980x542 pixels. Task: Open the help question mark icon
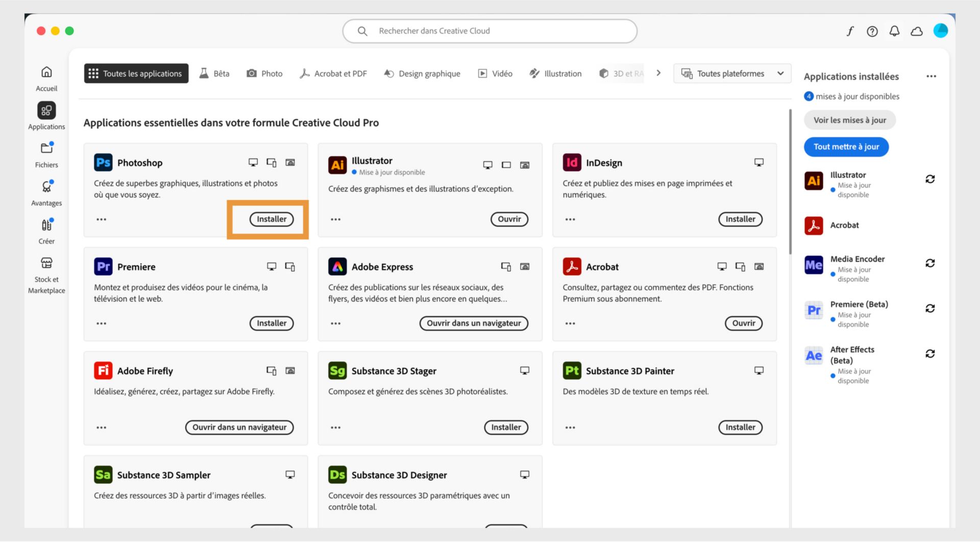tap(872, 31)
